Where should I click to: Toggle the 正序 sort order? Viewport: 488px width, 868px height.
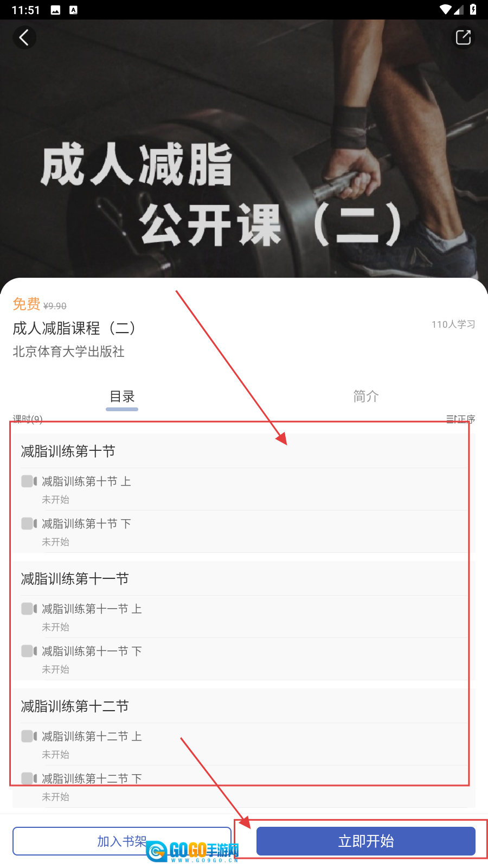pyautogui.click(x=460, y=419)
